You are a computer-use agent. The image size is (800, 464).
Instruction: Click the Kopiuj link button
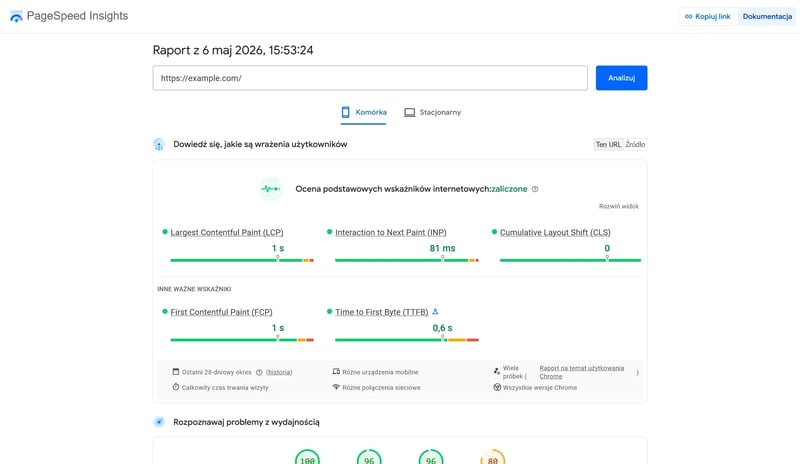click(707, 16)
